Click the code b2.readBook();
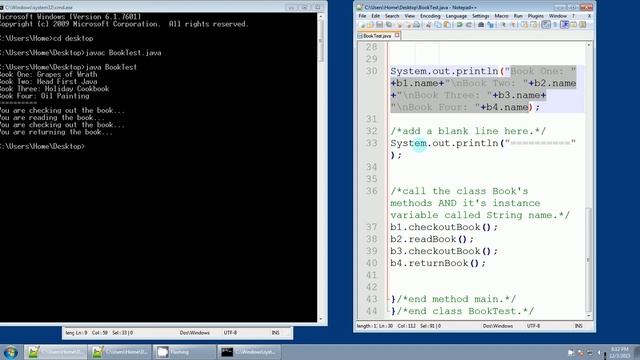640x360 pixels. [x=432, y=239]
